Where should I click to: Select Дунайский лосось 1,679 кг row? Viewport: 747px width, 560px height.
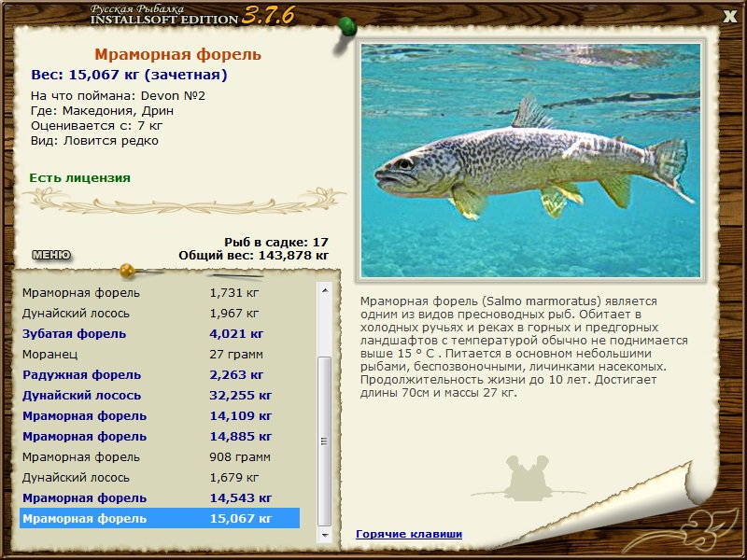[x=160, y=477]
